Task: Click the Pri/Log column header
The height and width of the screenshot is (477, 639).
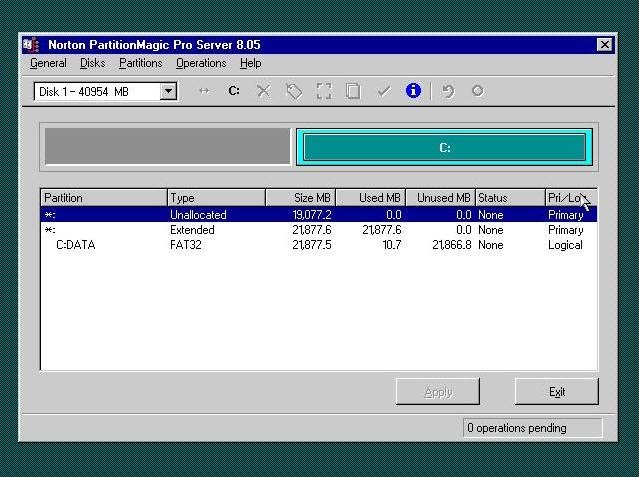Action: click(x=571, y=198)
